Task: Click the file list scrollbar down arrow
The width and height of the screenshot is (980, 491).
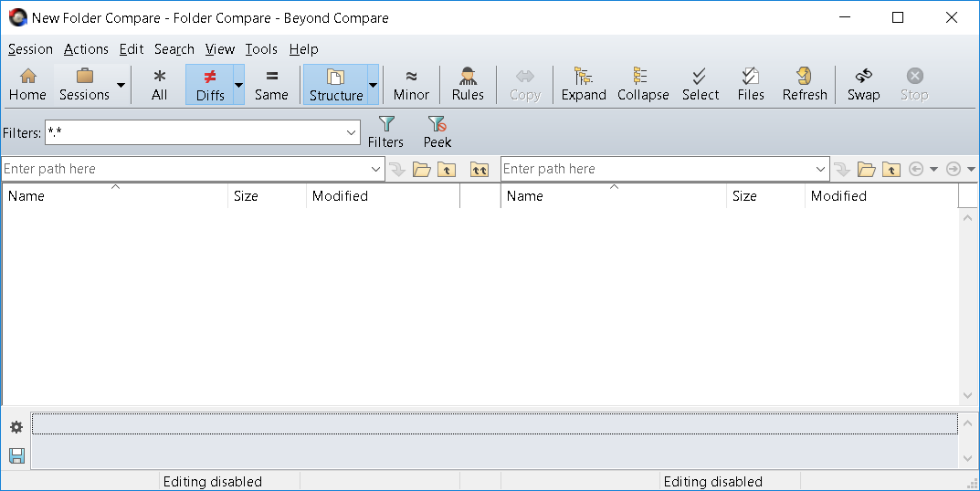Action: click(x=968, y=395)
